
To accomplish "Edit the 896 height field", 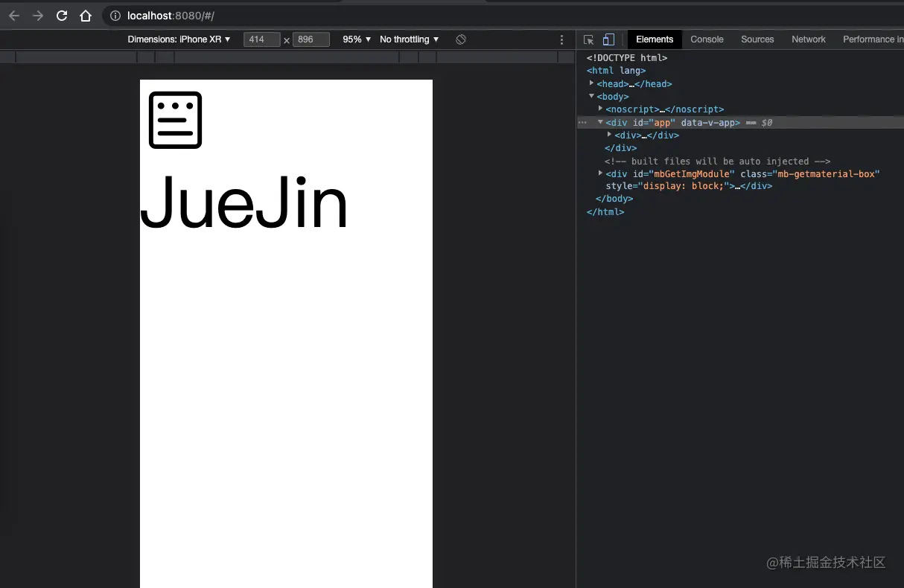I will (311, 39).
